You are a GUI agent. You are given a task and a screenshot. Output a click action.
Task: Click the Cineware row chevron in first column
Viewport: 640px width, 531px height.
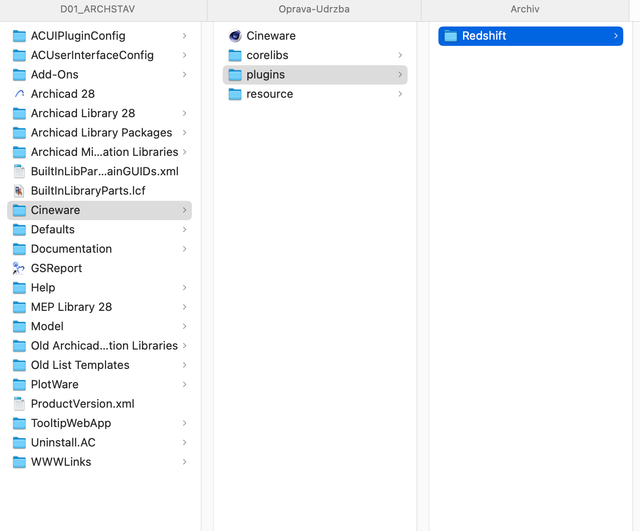[184, 210]
